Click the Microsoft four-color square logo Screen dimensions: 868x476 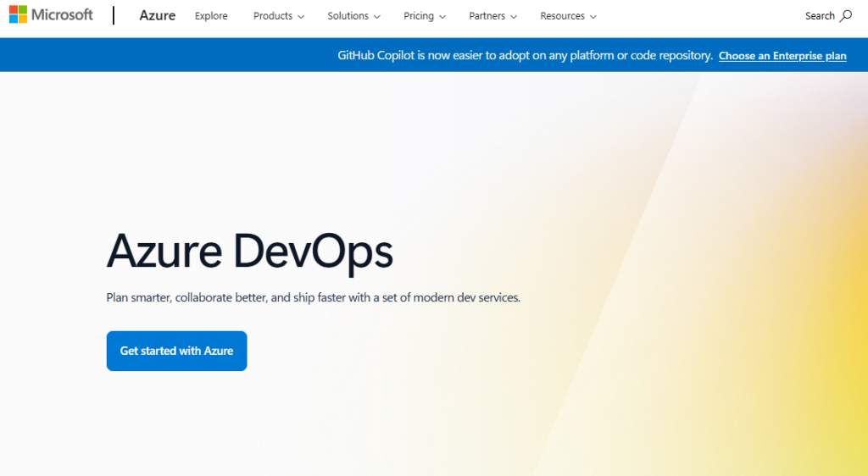point(19,14)
